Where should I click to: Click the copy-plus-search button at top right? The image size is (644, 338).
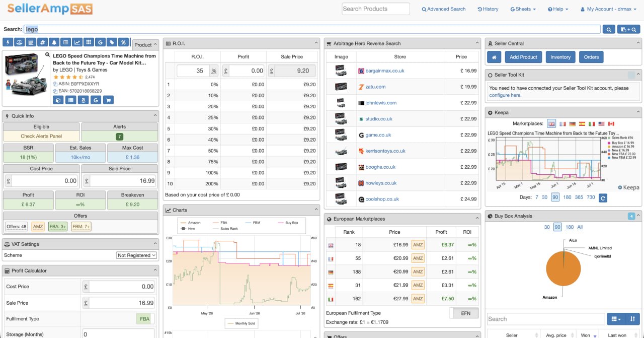tap(629, 30)
